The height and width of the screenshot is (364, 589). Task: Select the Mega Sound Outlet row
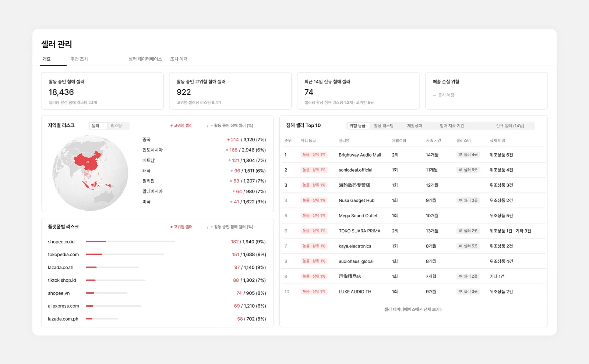point(413,216)
